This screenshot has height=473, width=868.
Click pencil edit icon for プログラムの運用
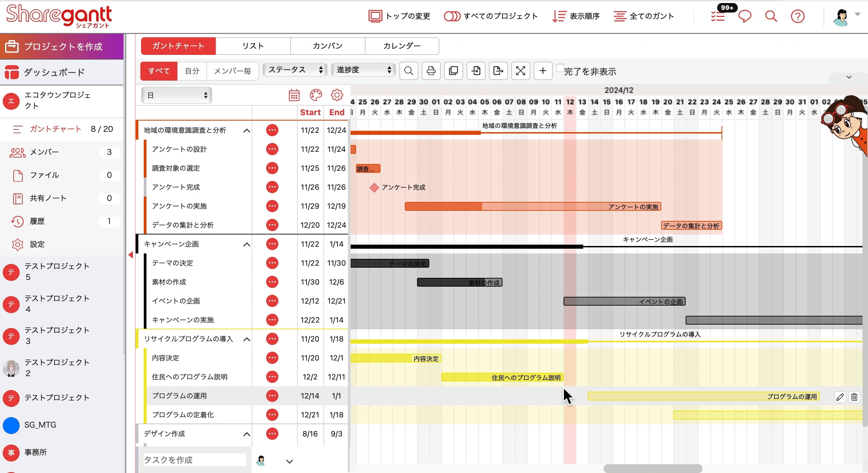point(840,397)
